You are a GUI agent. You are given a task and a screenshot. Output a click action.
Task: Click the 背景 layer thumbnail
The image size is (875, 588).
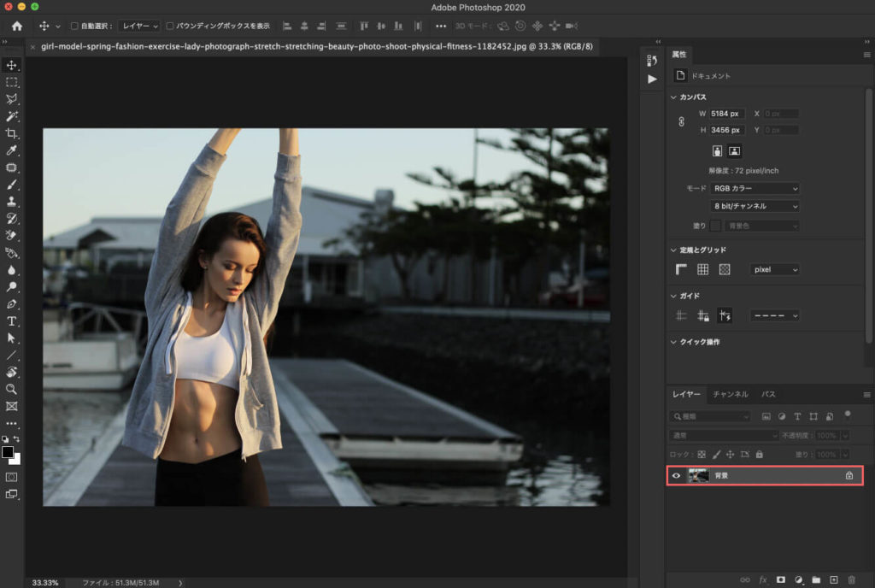(698, 476)
